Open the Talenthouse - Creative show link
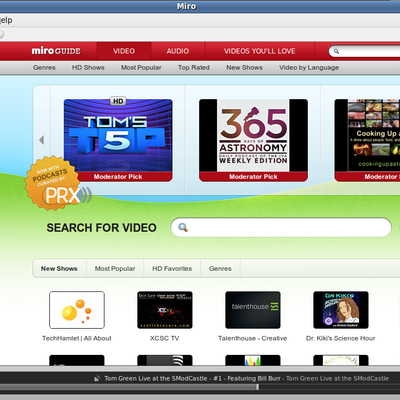 [253, 338]
